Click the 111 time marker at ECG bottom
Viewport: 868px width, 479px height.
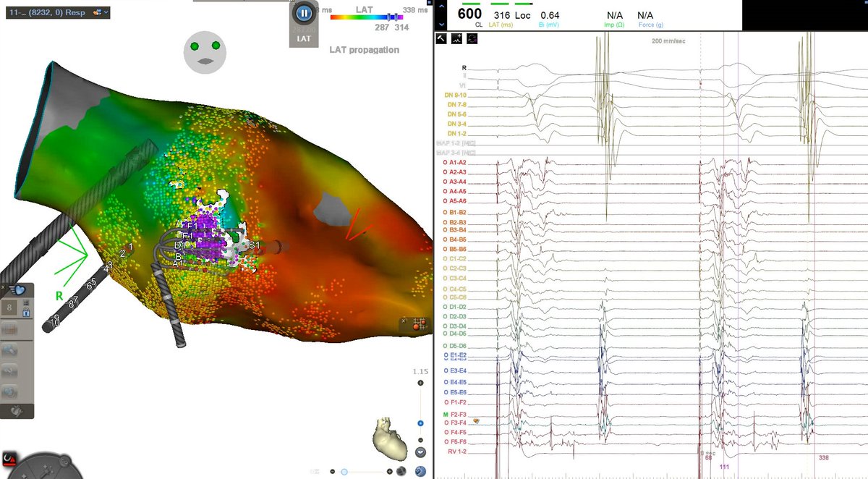[724, 467]
